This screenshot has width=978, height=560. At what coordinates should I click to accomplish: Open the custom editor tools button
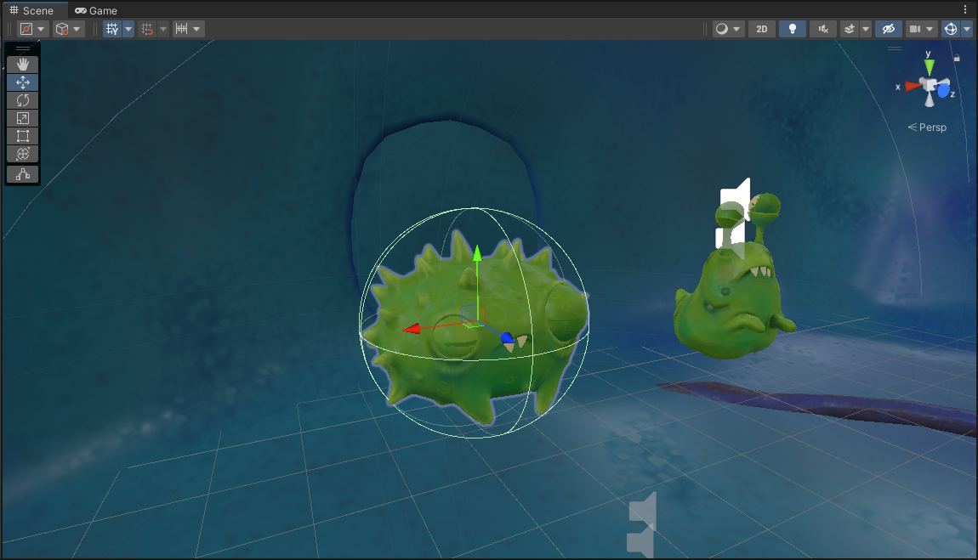23,174
